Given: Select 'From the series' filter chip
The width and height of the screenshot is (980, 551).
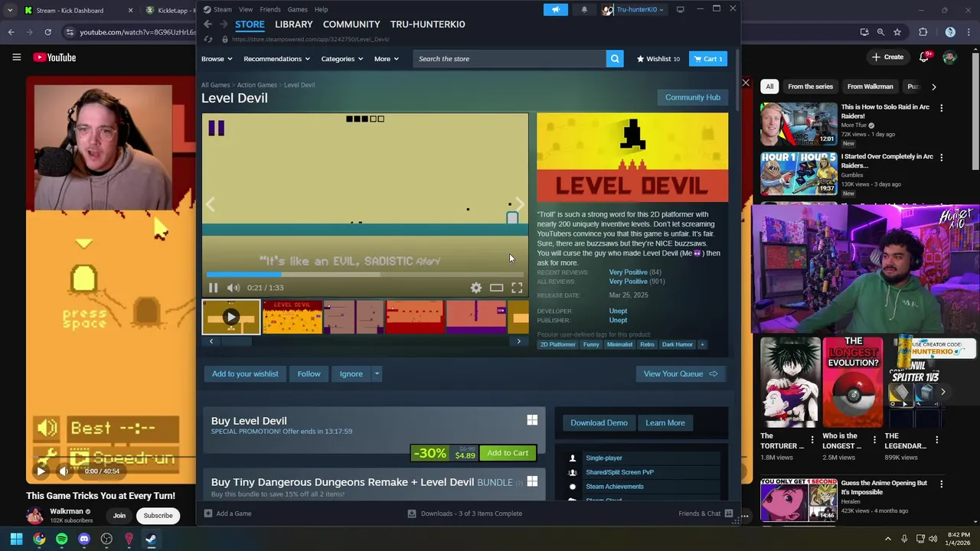Looking at the screenshot, I should tap(810, 86).
